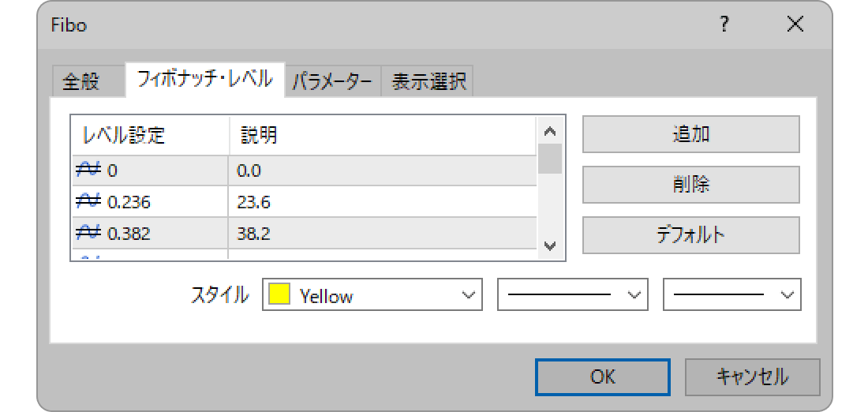
Task: Click the level icon beside 0.382
Action: [x=88, y=234]
